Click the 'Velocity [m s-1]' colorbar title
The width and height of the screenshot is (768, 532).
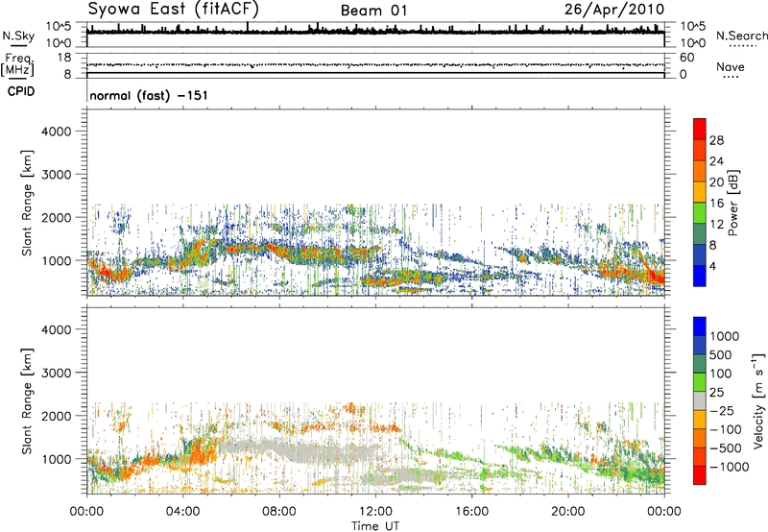click(x=758, y=400)
